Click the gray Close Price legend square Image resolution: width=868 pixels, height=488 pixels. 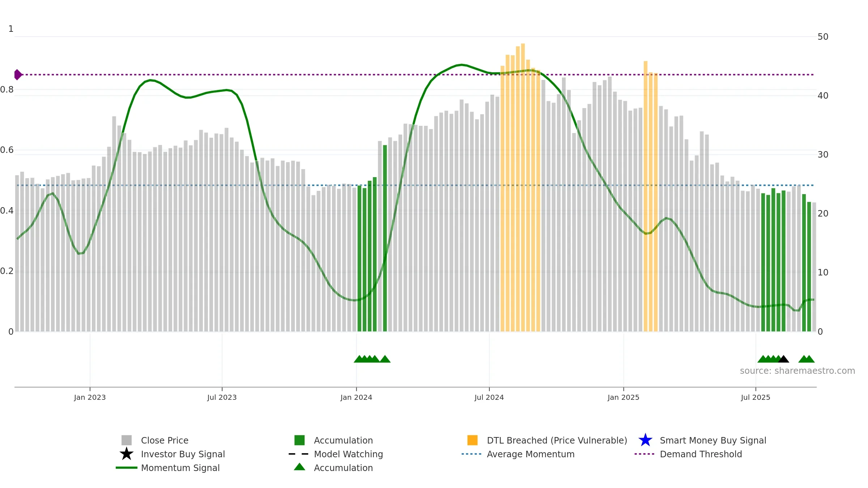[127, 440]
